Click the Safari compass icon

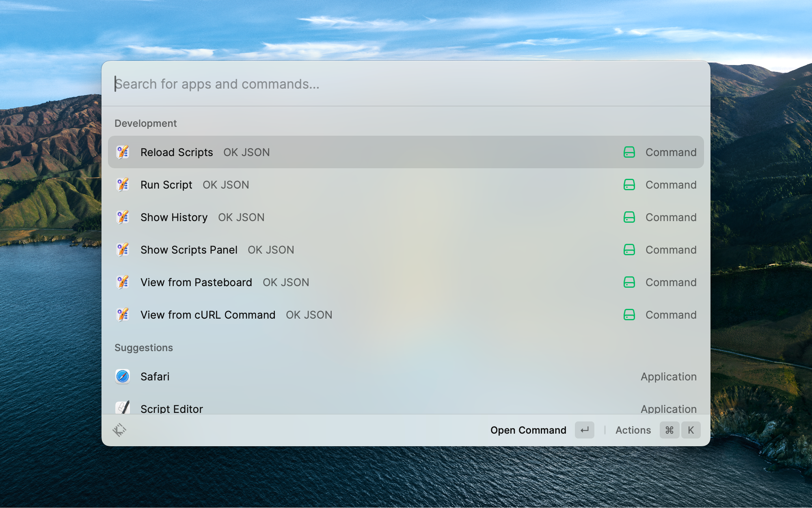click(x=123, y=376)
